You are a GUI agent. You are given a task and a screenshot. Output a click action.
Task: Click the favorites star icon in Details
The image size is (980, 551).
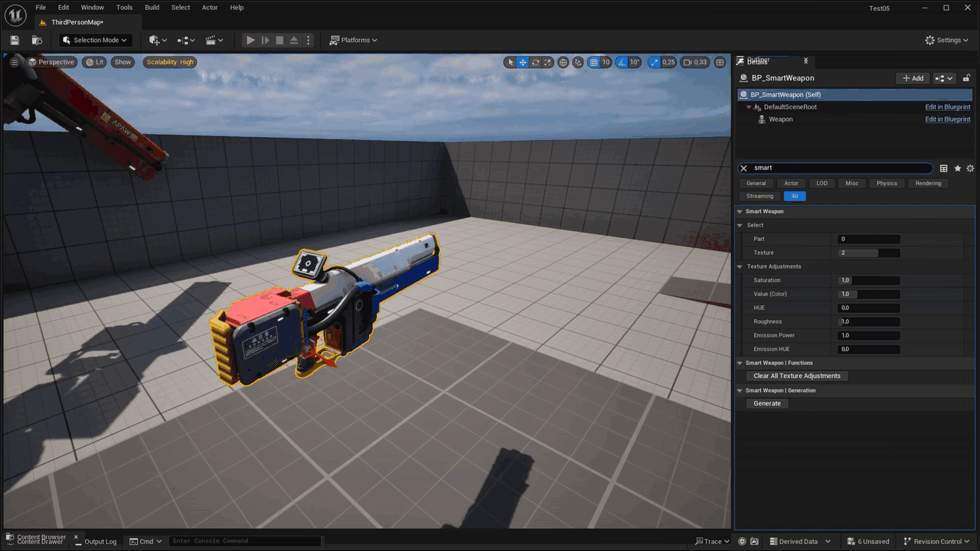(x=957, y=168)
